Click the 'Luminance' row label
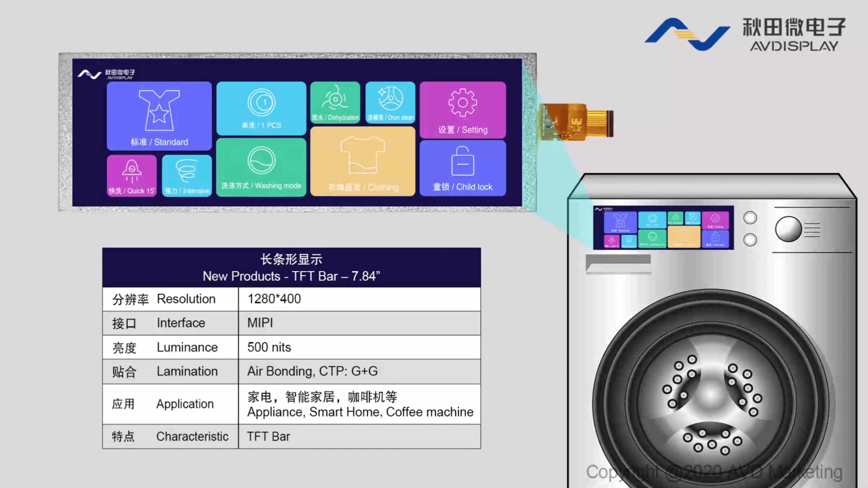Screen dimensions: 868x488 pyautogui.click(x=187, y=347)
